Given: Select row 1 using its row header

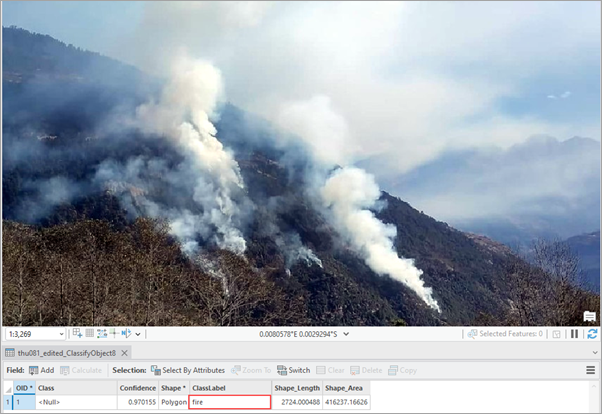Looking at the screenshot, I should click(x=6, y=402).
